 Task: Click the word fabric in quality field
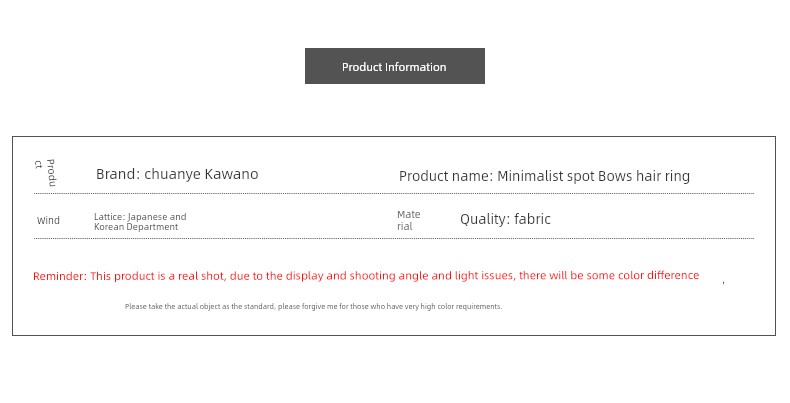tap(532, 219)
